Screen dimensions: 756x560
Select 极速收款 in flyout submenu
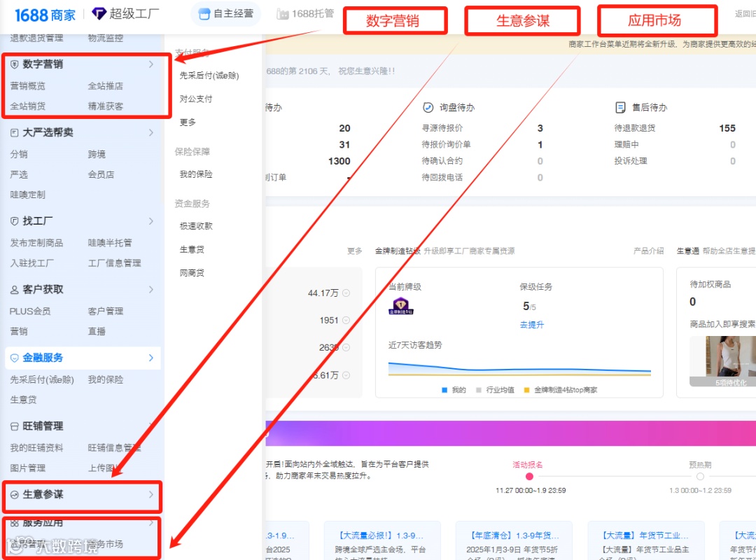[196, 226]
